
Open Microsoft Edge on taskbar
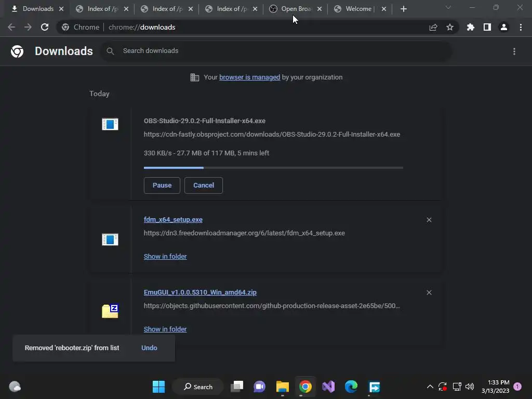tap(351, 387)
